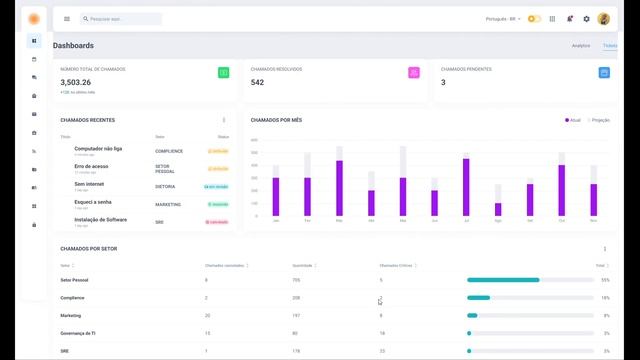Switch to the Tickets tab

610,46
